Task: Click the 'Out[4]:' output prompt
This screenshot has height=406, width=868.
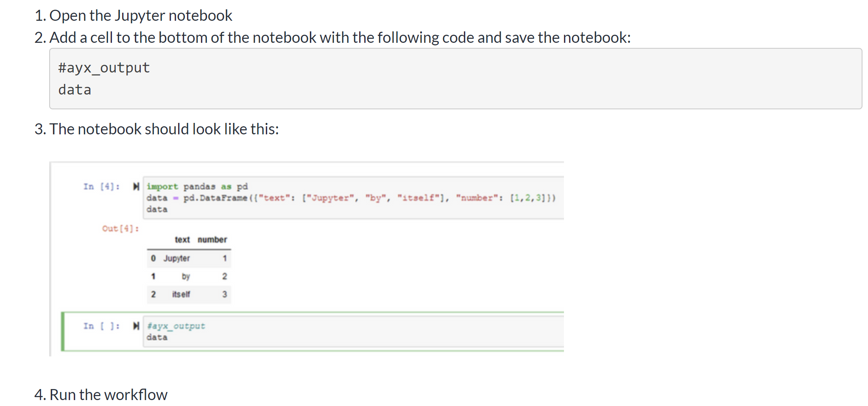Action: [x=120, y=229]
